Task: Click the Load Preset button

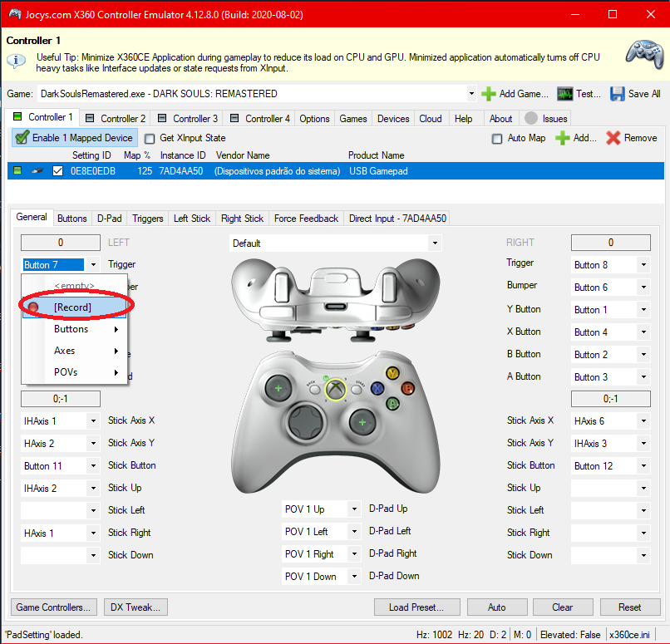Action: click(417, 607)
